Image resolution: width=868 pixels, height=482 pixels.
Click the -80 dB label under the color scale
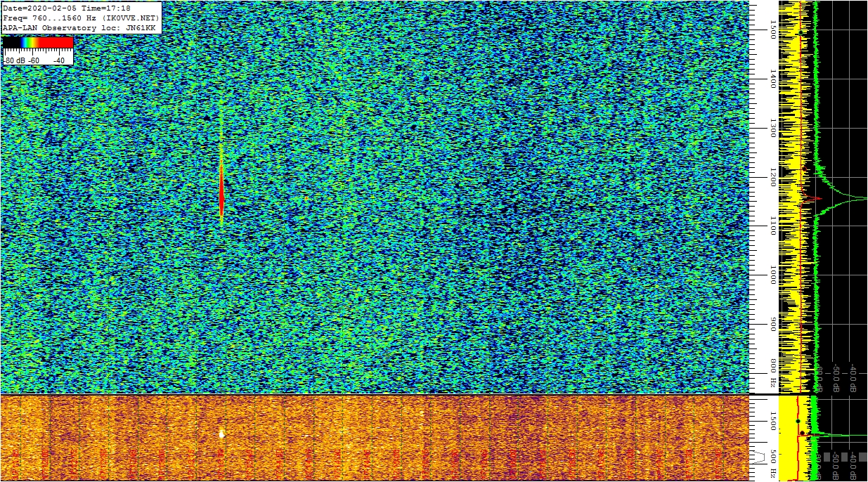tap(15, 60)
